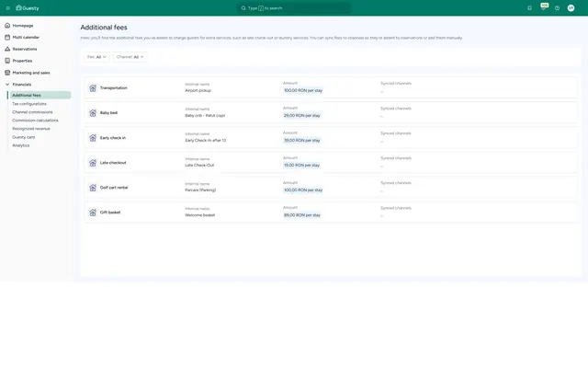Open the Fee: All filter dropdown
This screenshot has width=588, height=368.
click(x=96, y=57)
